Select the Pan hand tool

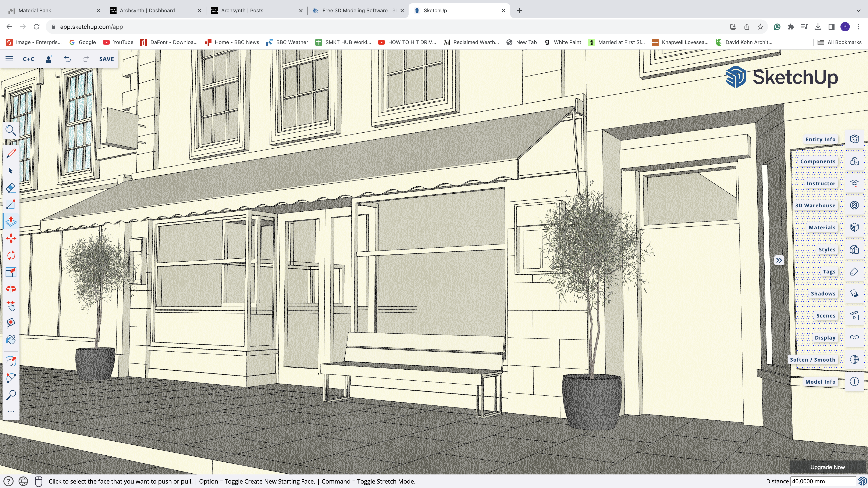pos(11,306)
